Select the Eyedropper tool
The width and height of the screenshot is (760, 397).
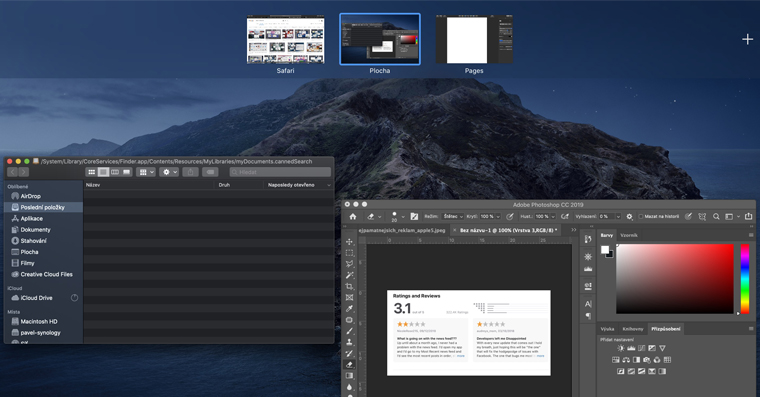[349, 308]
